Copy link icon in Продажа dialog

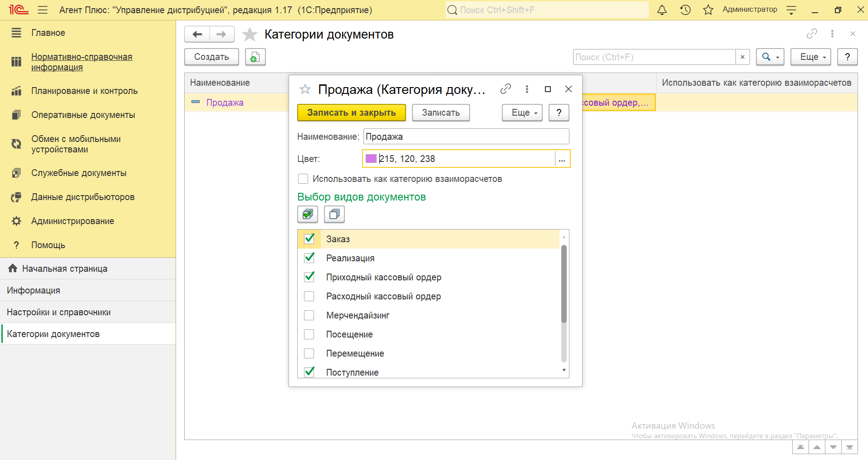click(505, 89)
